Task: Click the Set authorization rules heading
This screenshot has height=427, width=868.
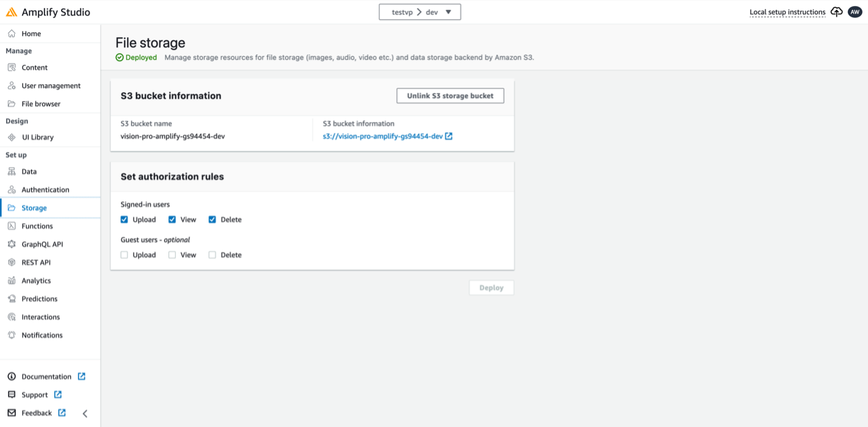Action: pyautogui.click(x=172, y=176)
